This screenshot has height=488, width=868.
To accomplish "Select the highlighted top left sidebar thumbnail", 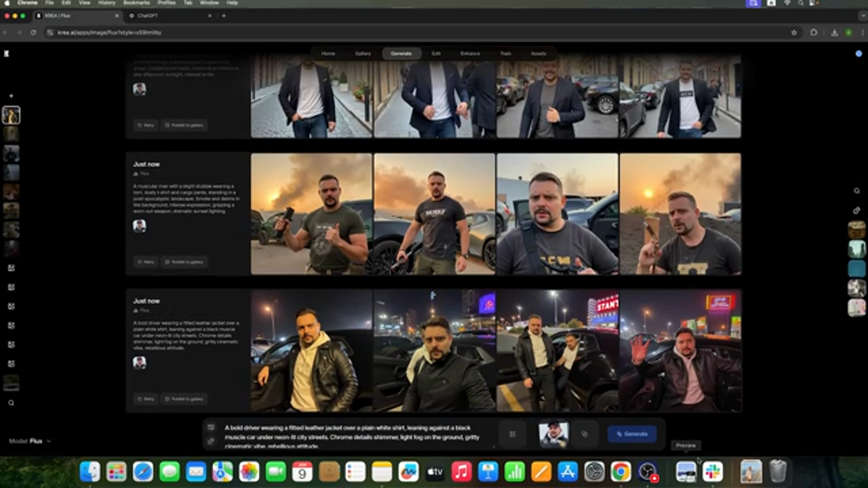I will click(11, 115).
